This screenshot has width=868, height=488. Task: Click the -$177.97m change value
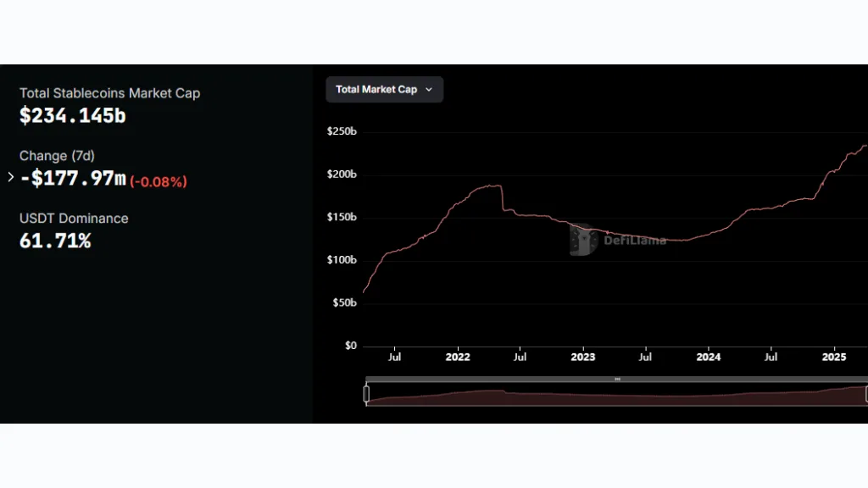click(73, 179)
